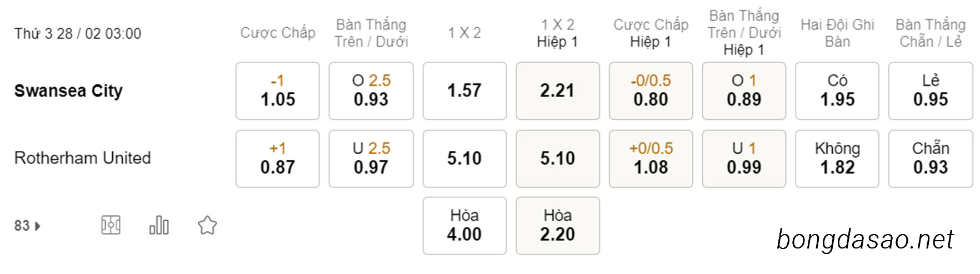Choose first-half draw Hòa at 2.20
980x274 pixels.
click(558, 226)
